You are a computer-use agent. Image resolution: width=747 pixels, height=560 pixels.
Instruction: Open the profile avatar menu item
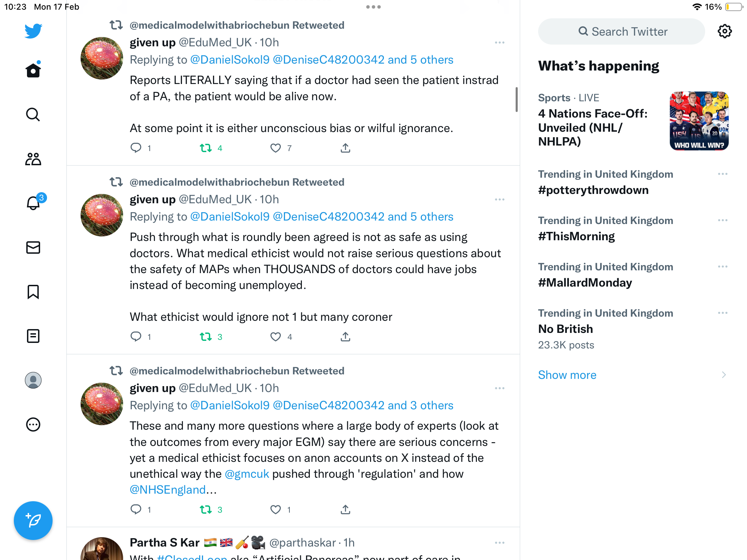(x=33, y=380)
